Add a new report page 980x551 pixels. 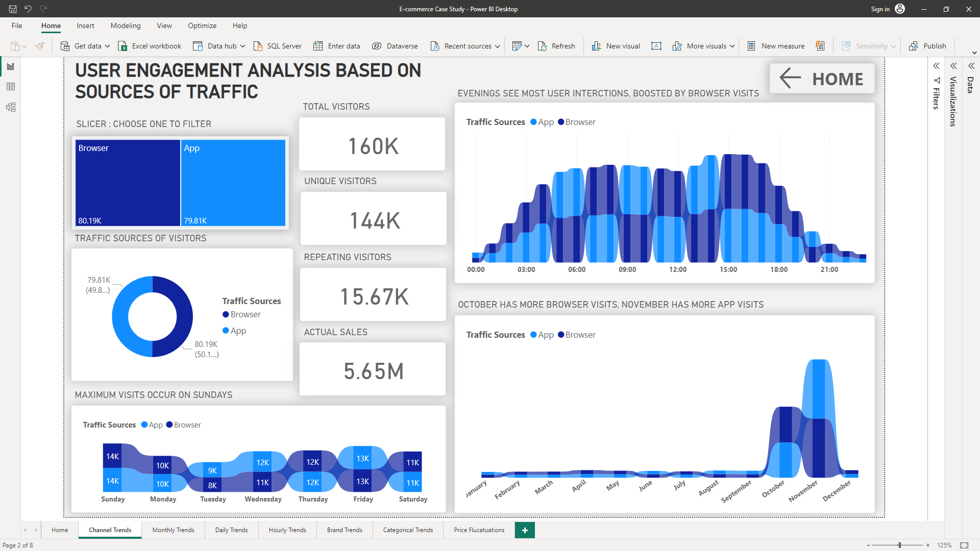pyautogui.click(x=525, y=530)
